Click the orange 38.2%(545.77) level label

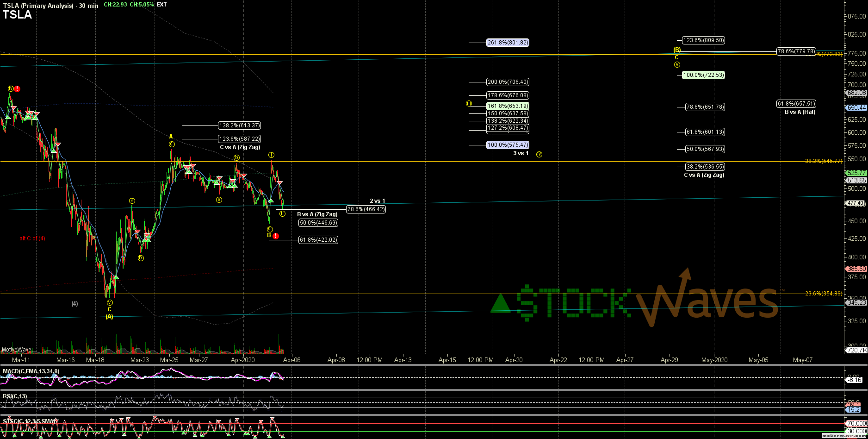pos(824,161)
